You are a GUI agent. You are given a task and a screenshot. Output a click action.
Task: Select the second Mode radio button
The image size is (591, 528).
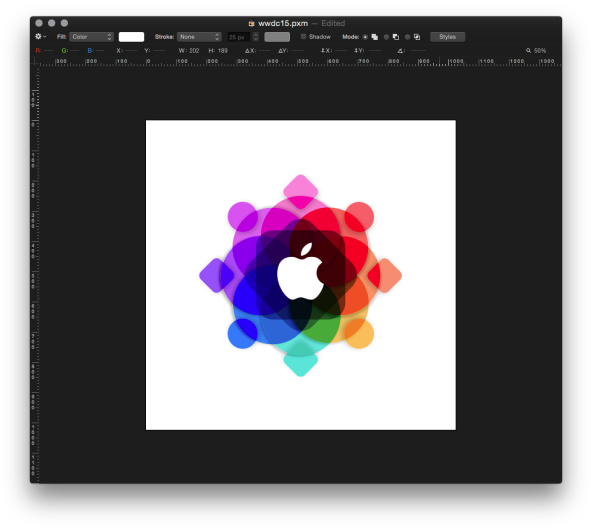[x=386, y=37]
